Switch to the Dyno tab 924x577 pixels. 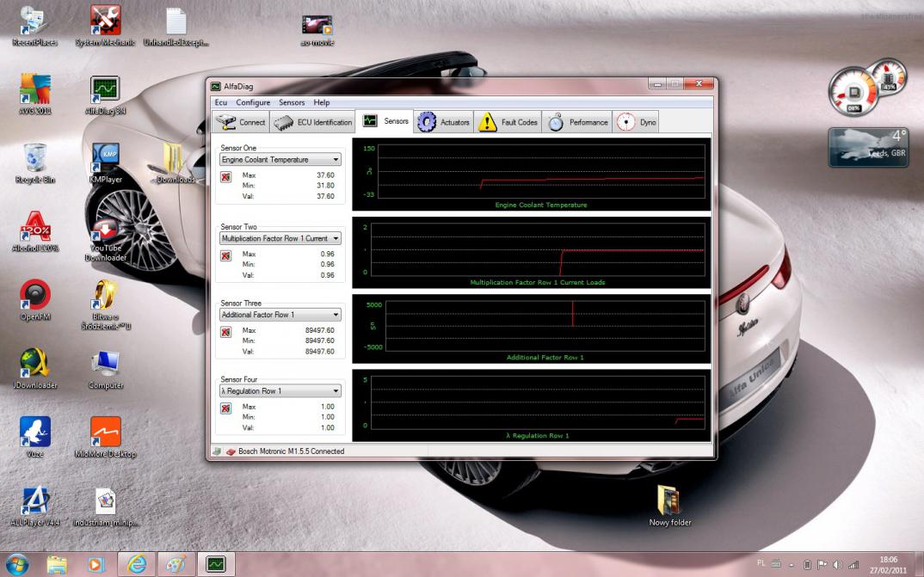click(x=636, y=122)
